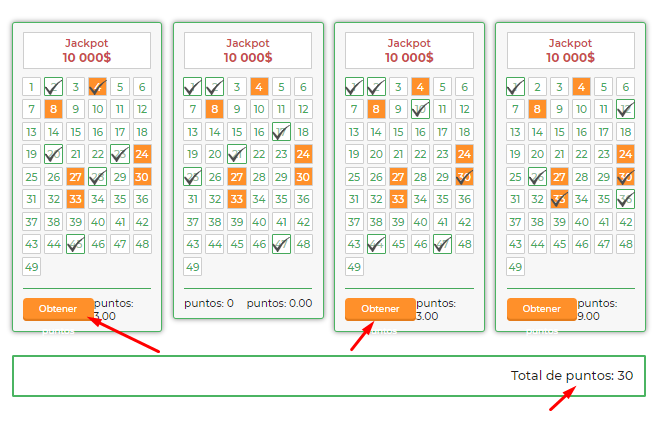This screenshot has height=422, width=672.
Task: Click Jackpot 10 000$ banner on first ticket
Action: (x=87, y=51)
